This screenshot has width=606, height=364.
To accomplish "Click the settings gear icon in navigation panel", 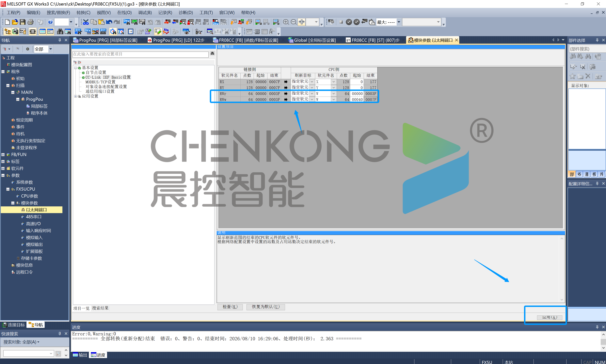I will pos(27,49).
